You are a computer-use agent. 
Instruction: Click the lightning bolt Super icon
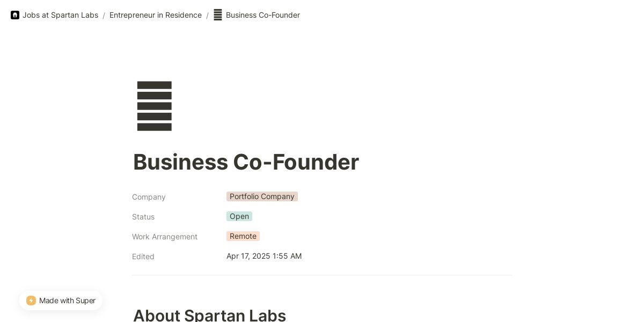pyautogui.click(x=31, y=301)
